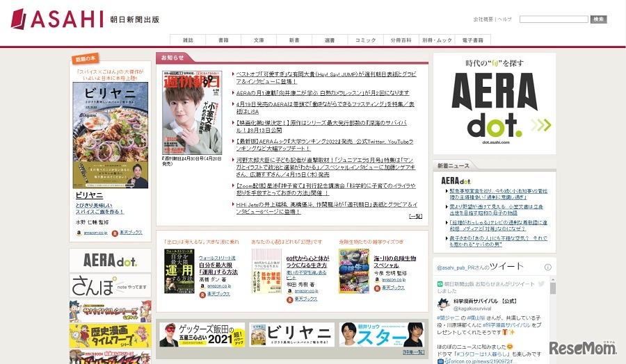The width and height of the screenshot is (626, 364).
Task: Click the ASAHI 朝日新聞出版 logo
Action: point(85,19)
